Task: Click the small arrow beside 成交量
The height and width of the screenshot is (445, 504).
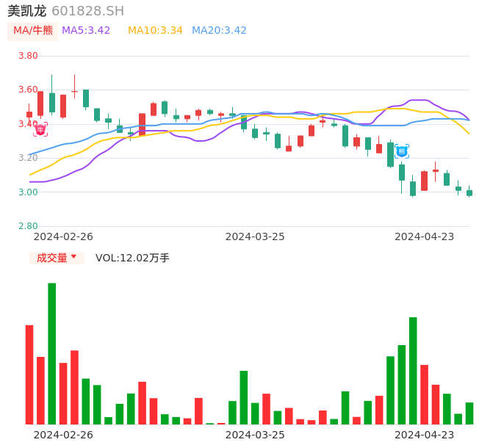Action: (75, 258)
